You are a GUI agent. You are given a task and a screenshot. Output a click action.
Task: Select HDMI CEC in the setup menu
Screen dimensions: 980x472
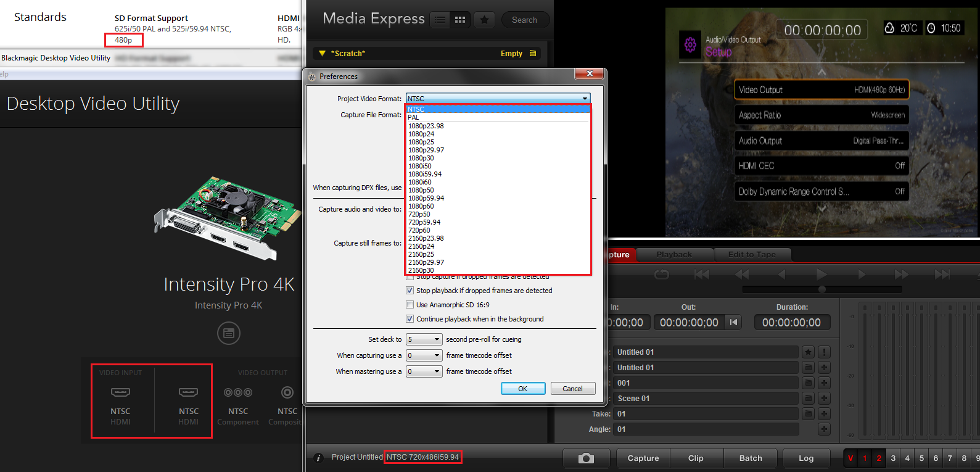821,166
